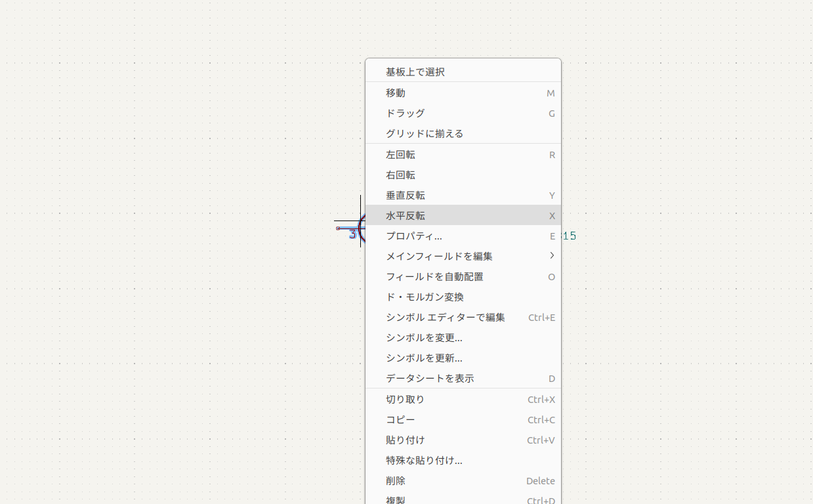This screenshot has height=504, width=813.
Task: Select the 移動 (Move) menu entry
Action: [396, 93]
